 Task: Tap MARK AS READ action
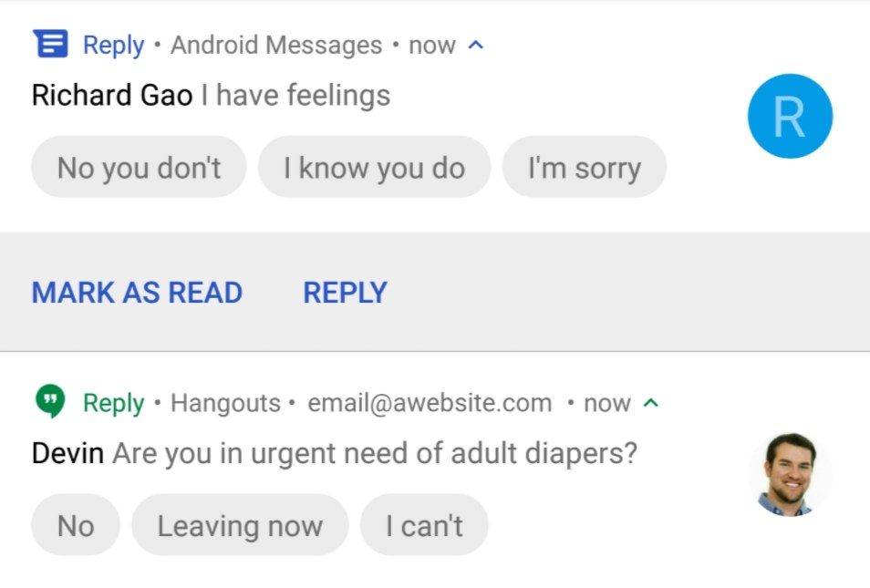137,293
